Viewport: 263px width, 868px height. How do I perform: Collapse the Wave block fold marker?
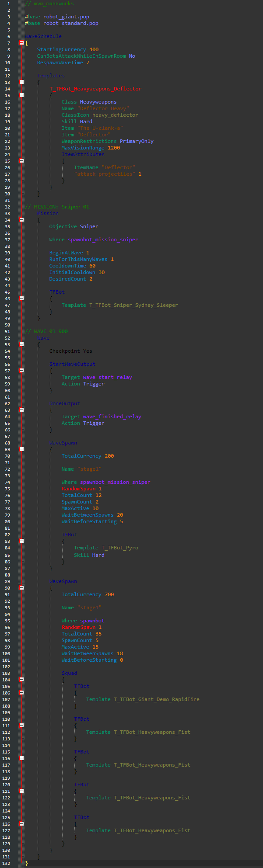[x=21, y=344]
